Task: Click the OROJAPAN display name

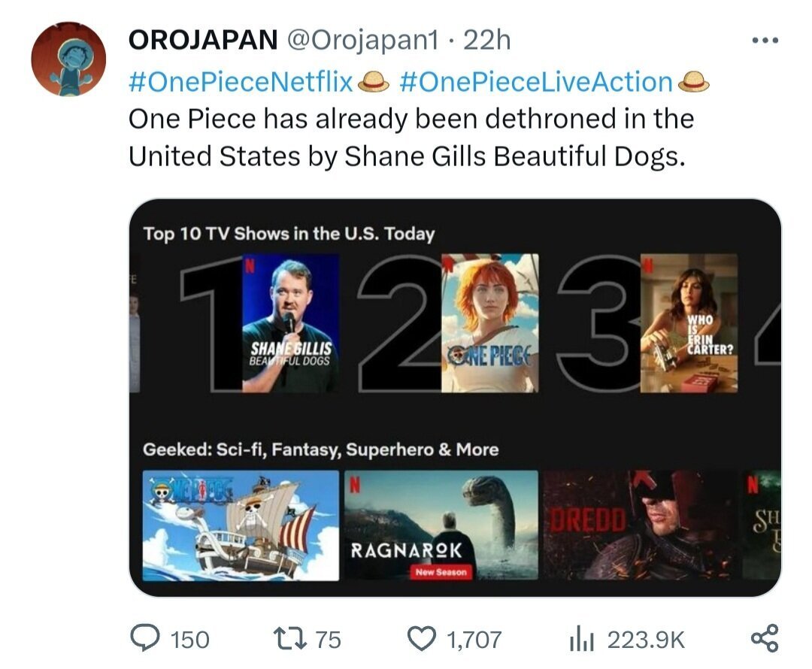Action: (203, 41)
